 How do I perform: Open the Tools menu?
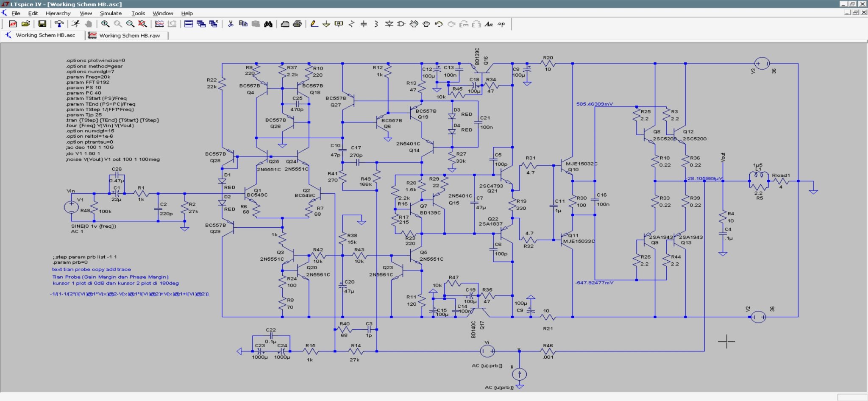138,13
